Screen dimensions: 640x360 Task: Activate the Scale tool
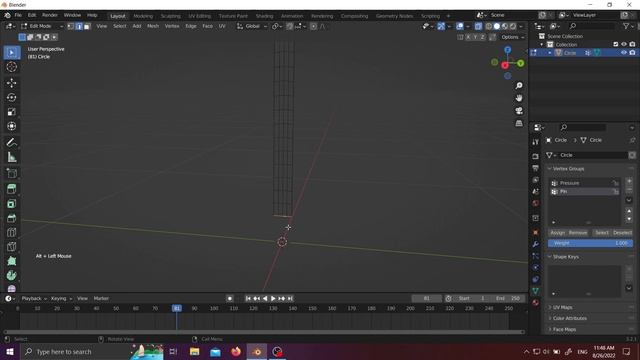click(11, 112)
